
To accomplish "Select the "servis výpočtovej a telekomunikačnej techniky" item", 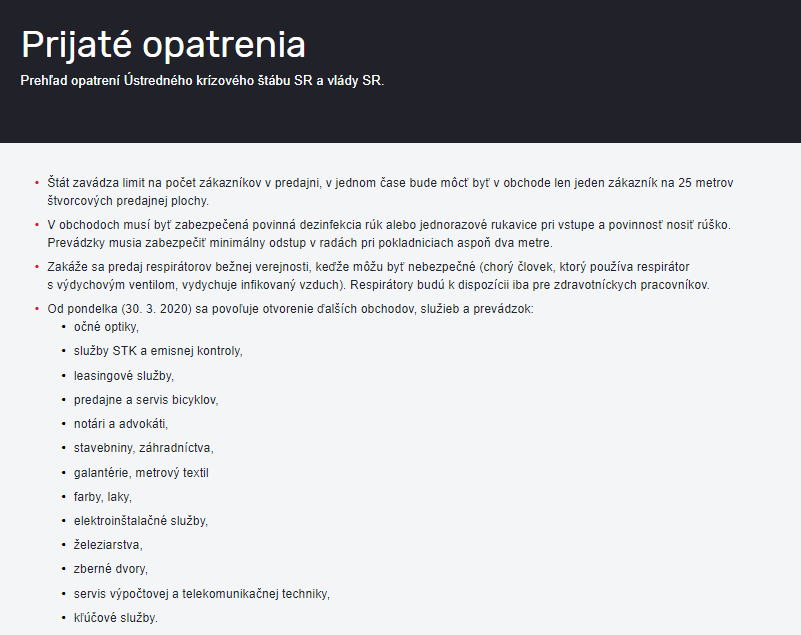I will [x=202, y=594].
